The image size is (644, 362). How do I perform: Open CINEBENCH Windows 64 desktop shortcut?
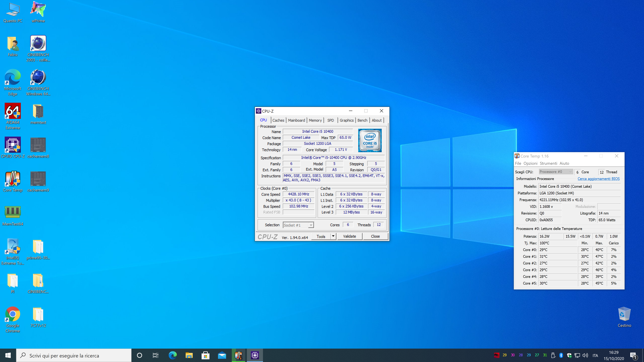point(38,82)
